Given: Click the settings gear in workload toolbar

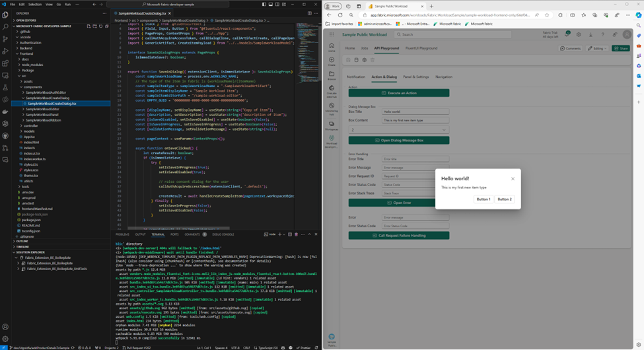Looking at the screenshot, I should pyautogui.click(x=365, y=60).
